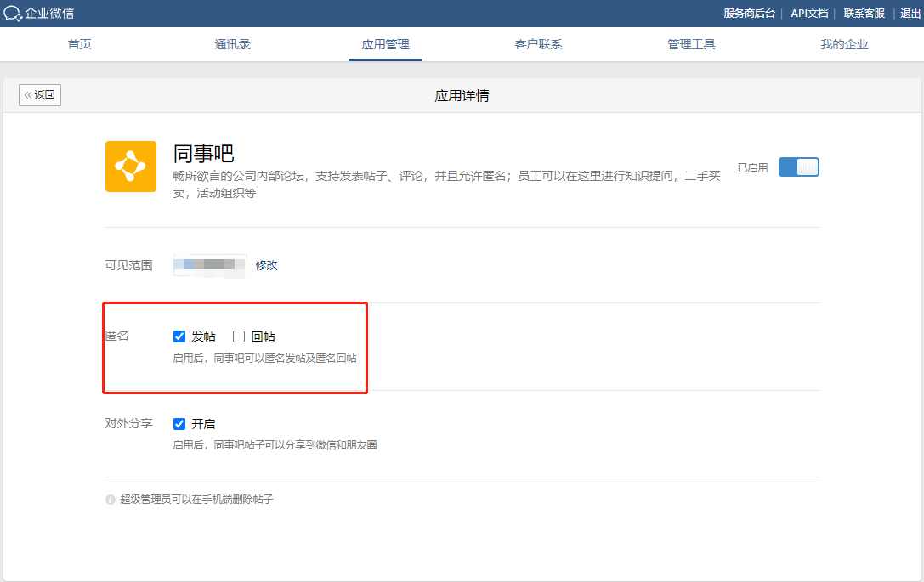The width and height of the screenshot is (924, 582).
Task: Switch to the 客户联系 tab
Action: click(x=538, y=44)
